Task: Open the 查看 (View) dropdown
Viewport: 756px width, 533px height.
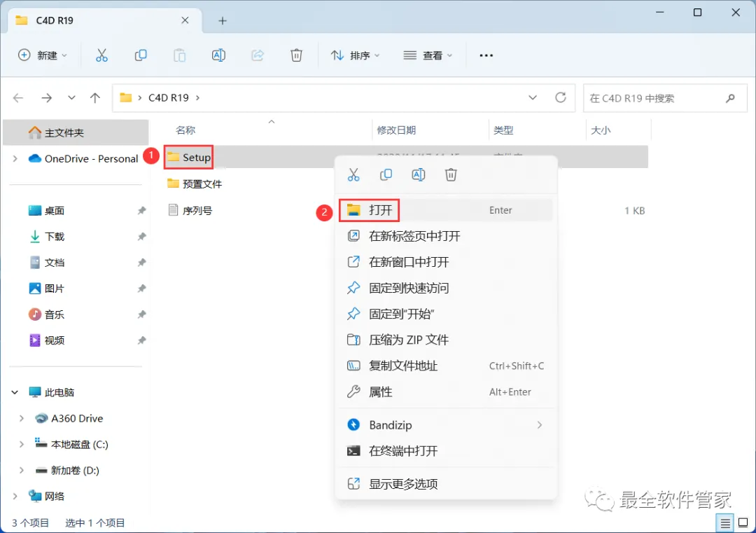Action: pyautogui.click(x=428, y=55)
